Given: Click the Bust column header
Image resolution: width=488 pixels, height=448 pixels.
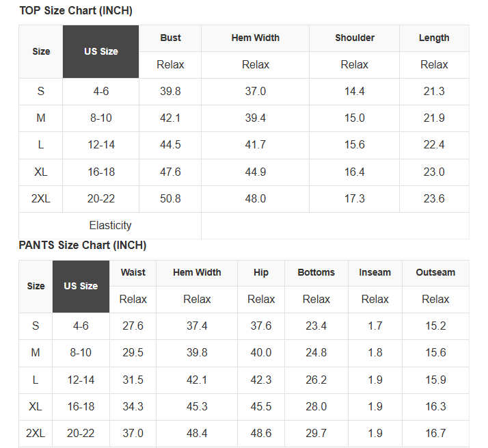Looking at the screenshot, I should pyautogui.click(x=170, y=38).
